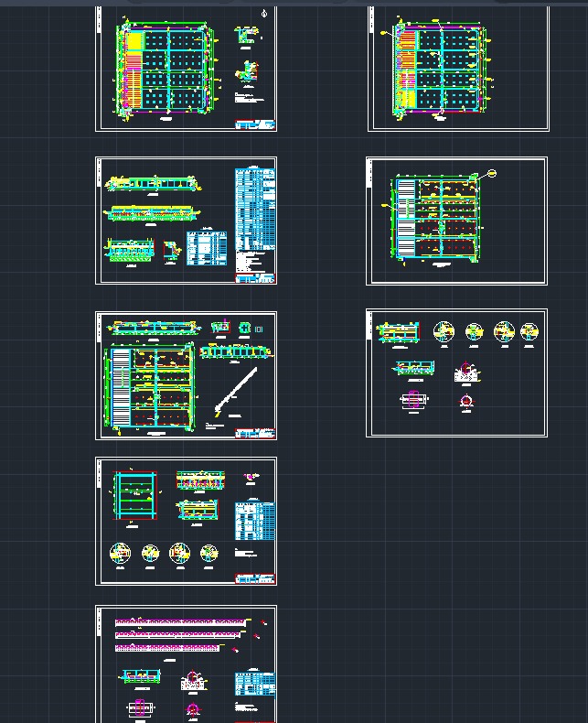Select the shortest magenta strip in the bottom left sheet
The height and width of the screenshot is (723, 588).
(166, 648)
